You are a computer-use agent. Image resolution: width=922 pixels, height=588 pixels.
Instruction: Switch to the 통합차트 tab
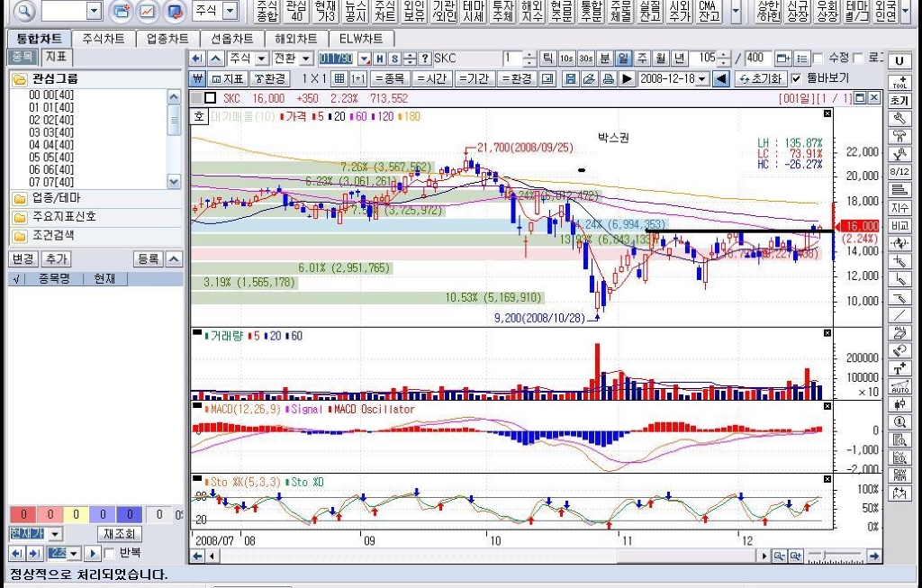(x=40, y=39)
